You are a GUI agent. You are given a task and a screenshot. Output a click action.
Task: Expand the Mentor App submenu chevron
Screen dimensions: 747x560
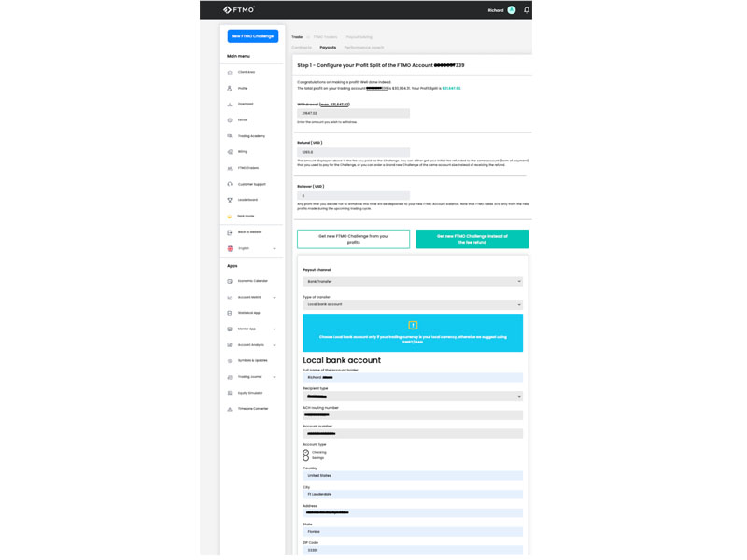click(x=275, y=329)
